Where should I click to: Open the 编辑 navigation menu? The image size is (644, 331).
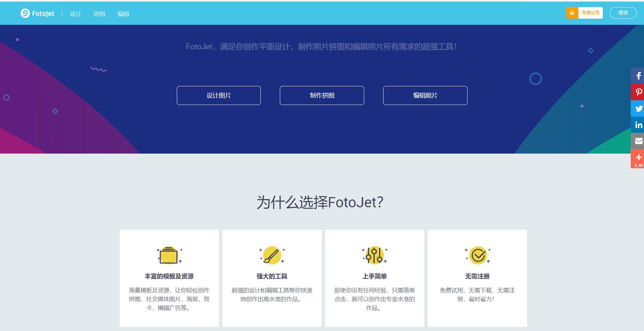point(123,14)
